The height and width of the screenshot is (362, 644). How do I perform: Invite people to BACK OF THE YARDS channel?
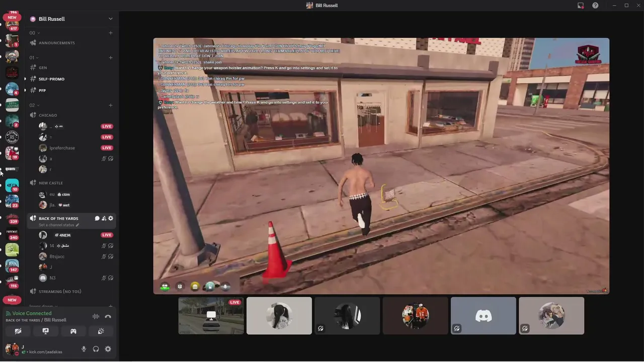coord(104,218)
